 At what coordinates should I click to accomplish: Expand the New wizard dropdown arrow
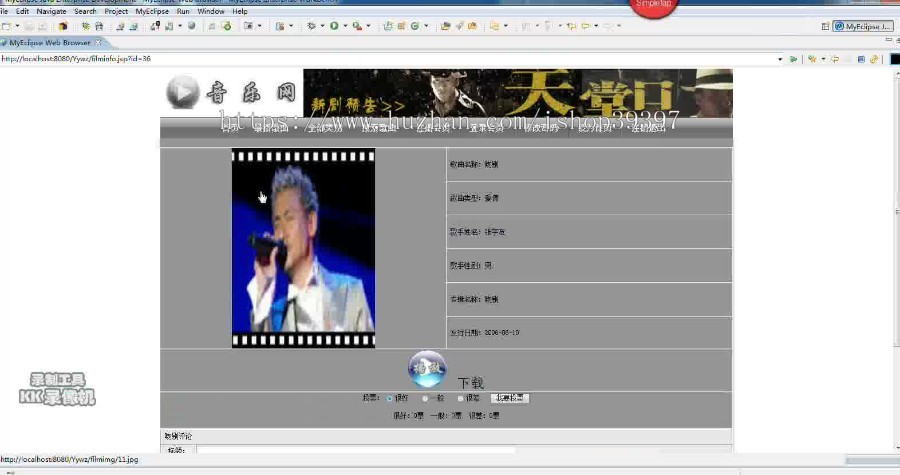17,26
